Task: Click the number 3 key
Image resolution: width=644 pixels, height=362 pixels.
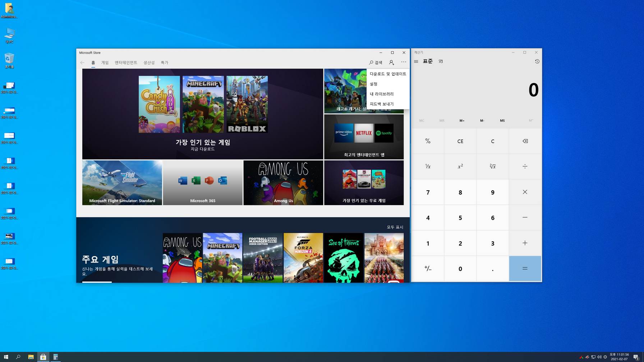Action: pos(493,243)
